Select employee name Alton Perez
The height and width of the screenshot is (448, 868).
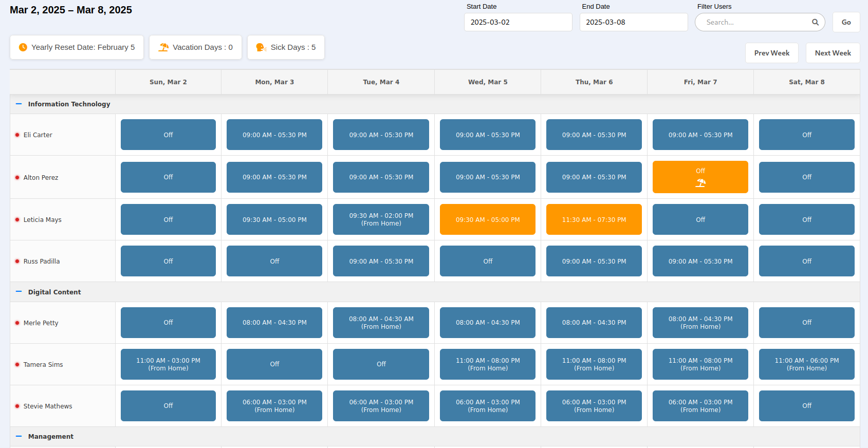coord(41,178)
